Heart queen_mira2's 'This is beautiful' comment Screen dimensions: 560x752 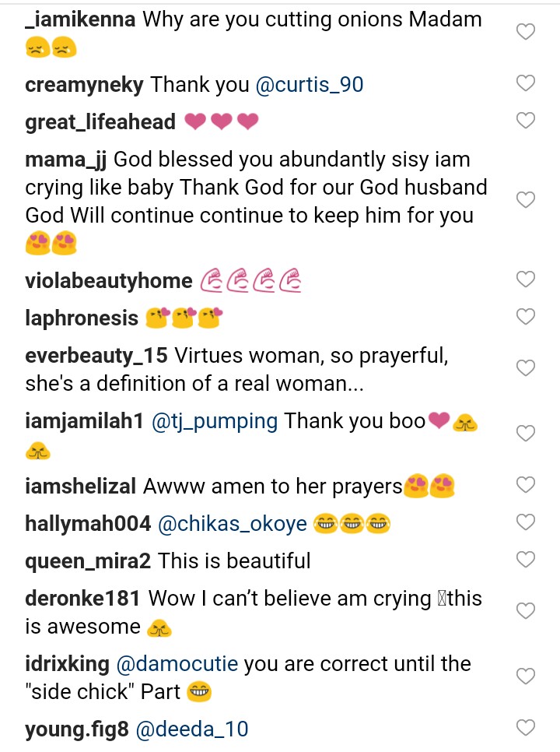pyautogui.click(x=527, y=559)
